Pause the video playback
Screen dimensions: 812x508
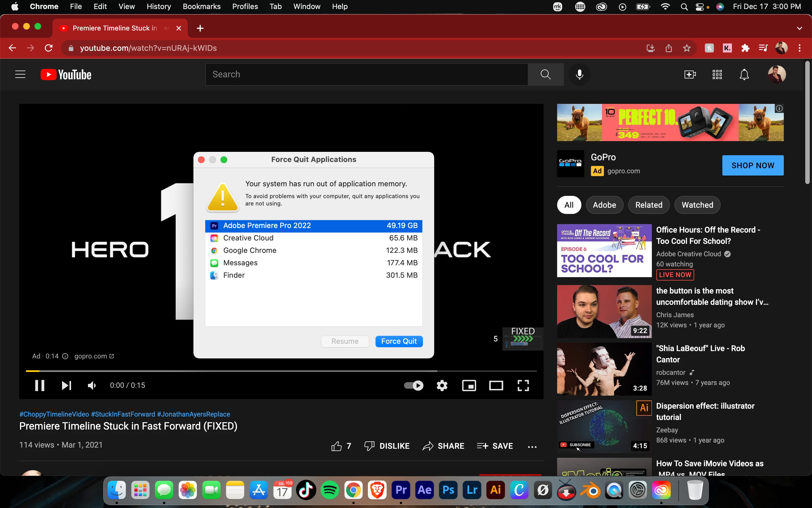(39, 385)
